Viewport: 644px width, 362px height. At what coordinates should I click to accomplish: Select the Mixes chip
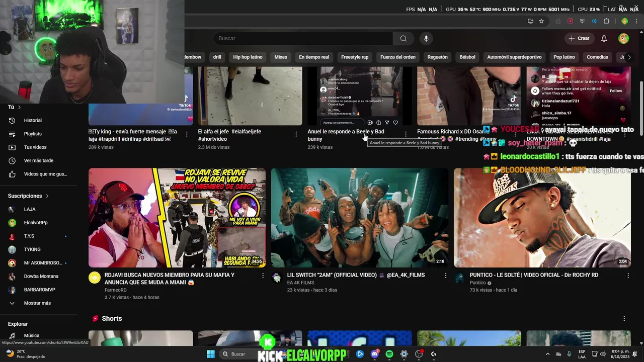(281, 57)
